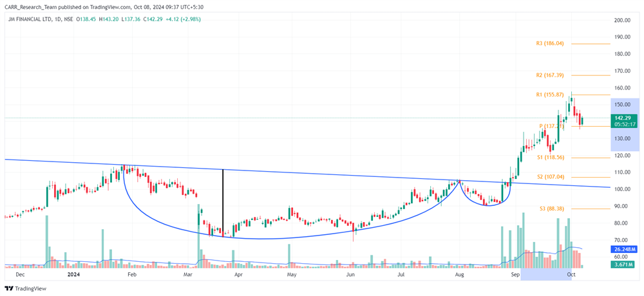
Task: Click the +4.12 (+2.98%) change value
Action: click(x=182, y=19)
